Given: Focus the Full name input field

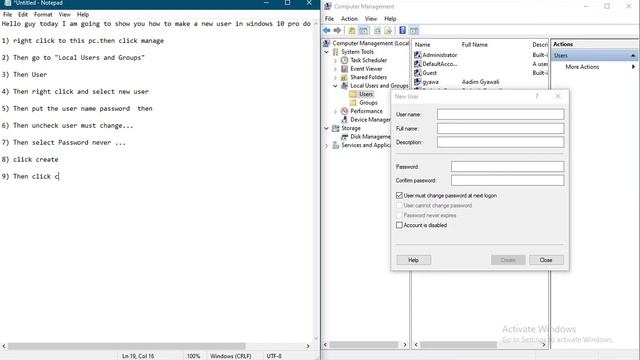Looking at the screenshot, I should tap(500, 128).
